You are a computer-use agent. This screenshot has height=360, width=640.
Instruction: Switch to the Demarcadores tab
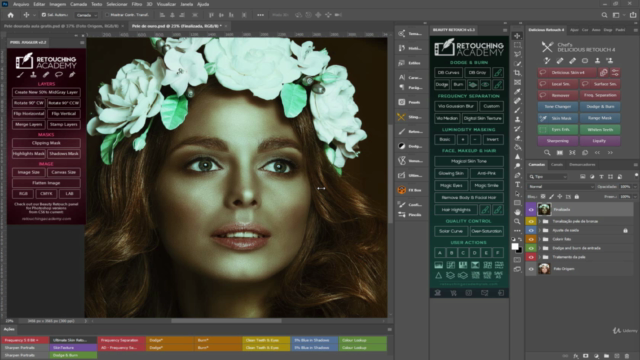pos(582,164)
